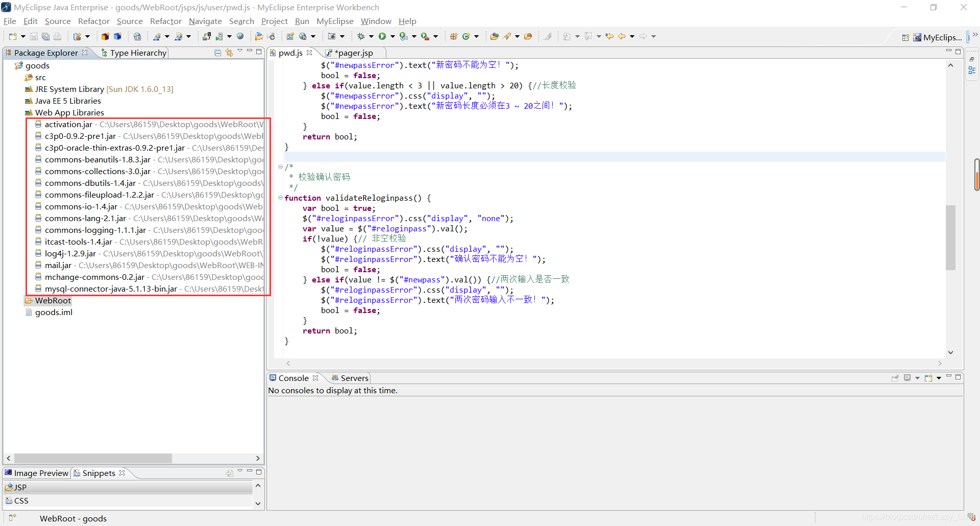Select the MyEclipse perspective button
The height and width of the screenshot is (526, 980).
[937, 37]
